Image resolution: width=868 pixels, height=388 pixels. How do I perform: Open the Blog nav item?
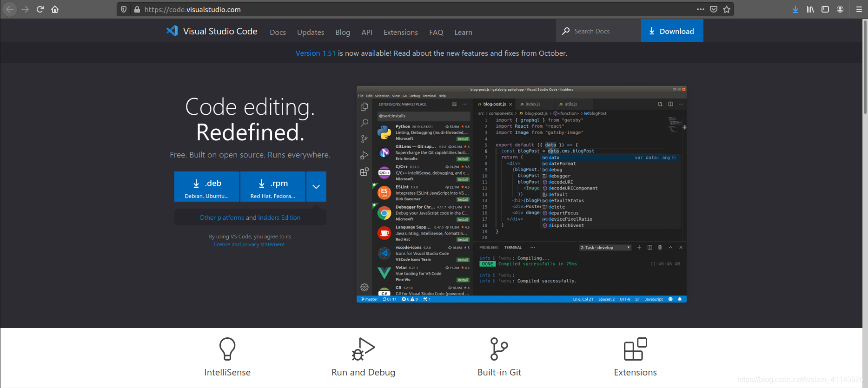pyautogui.click(x=343, y=32)
